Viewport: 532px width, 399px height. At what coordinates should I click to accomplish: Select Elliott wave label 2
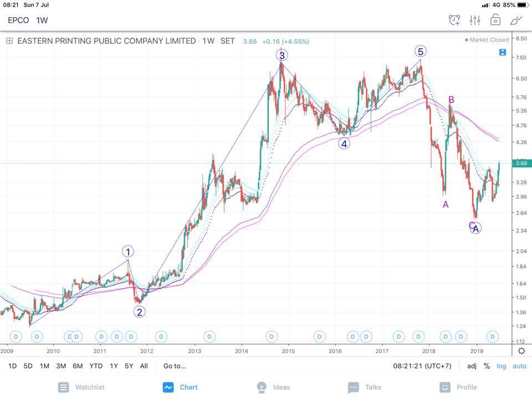(x=140, y=312)
